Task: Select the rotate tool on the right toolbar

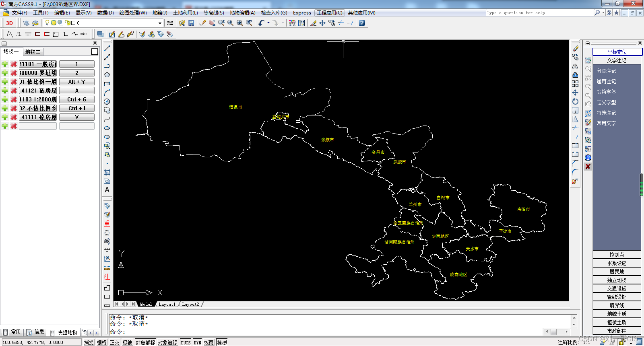Action: pos(575,101)
